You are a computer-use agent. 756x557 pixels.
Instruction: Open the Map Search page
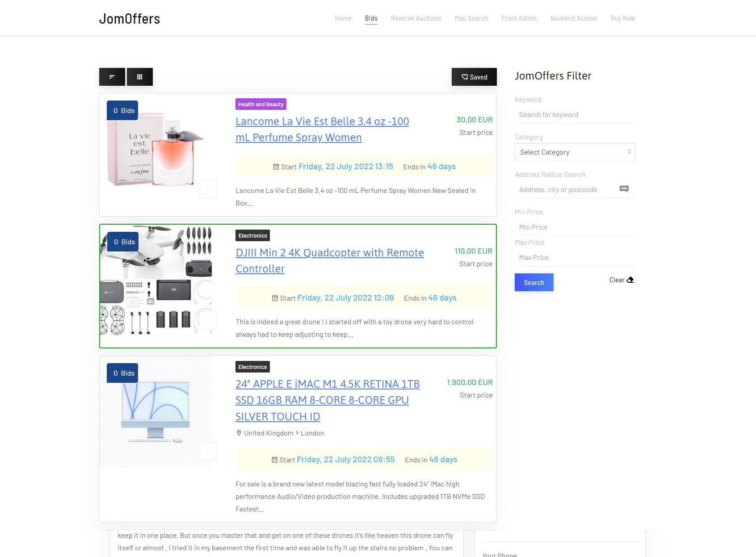tap(471, 18)
